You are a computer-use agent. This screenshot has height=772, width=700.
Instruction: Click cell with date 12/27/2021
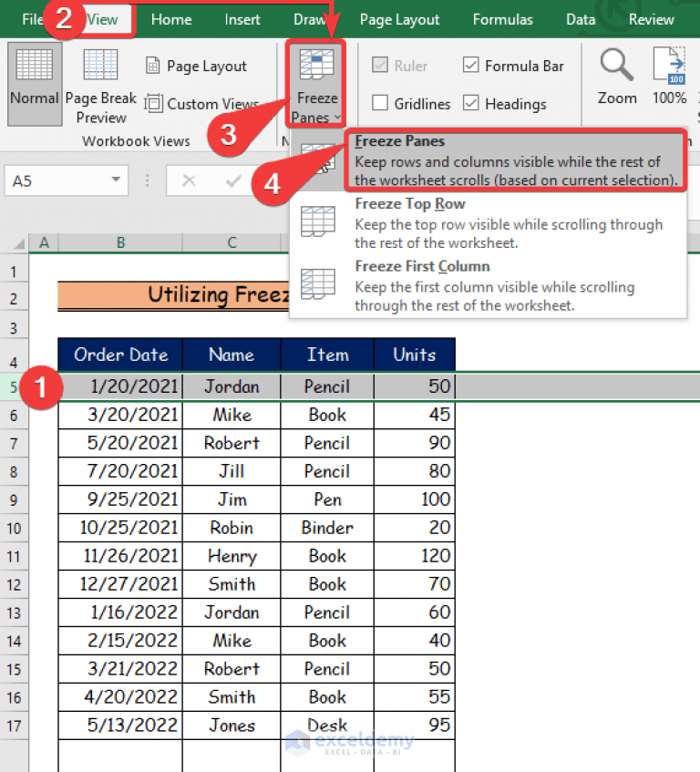point(120,584)
